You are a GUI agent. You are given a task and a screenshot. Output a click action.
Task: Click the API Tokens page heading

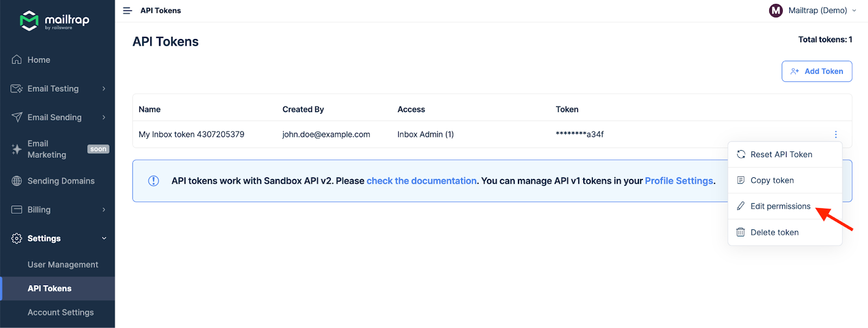[x=165, y=42]
